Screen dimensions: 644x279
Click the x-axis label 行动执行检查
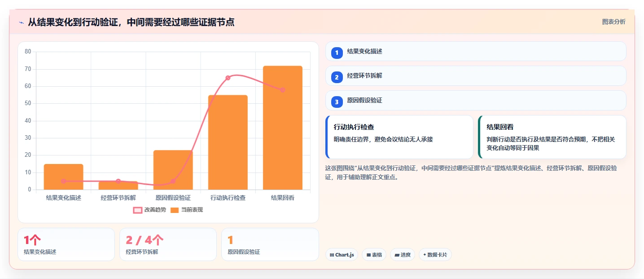[x=228, y=198]
